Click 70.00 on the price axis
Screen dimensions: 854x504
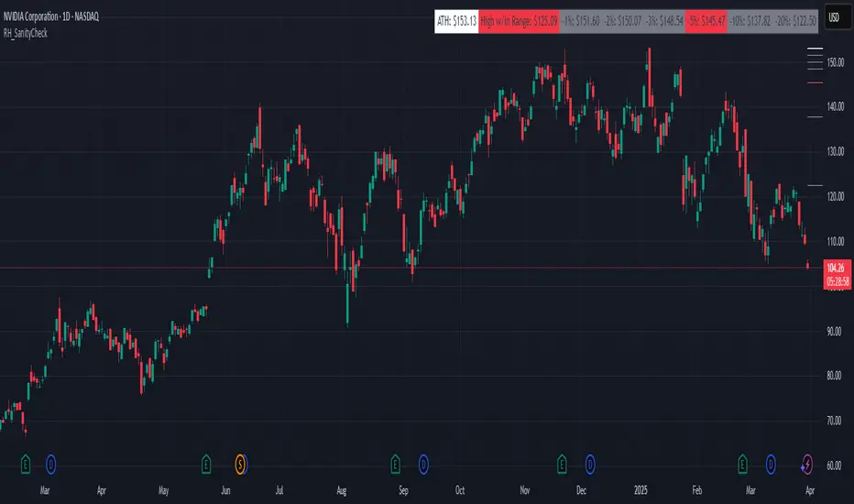coord(834,421)
